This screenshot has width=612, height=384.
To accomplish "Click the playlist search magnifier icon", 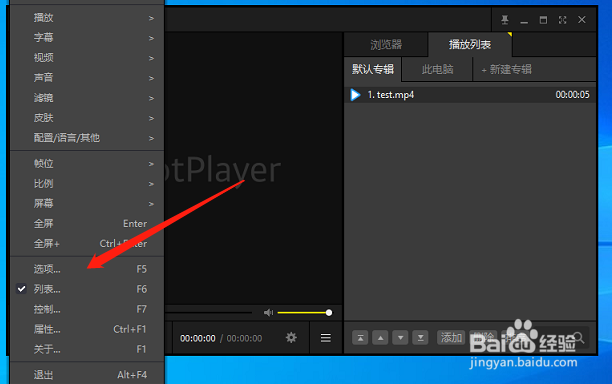I will (x=579, y=338).
